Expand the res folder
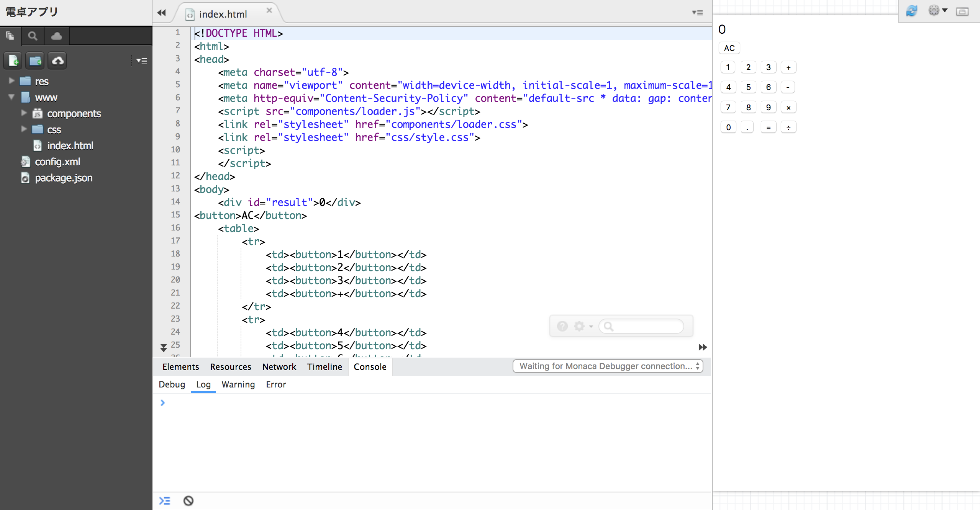 coord(10,81)
